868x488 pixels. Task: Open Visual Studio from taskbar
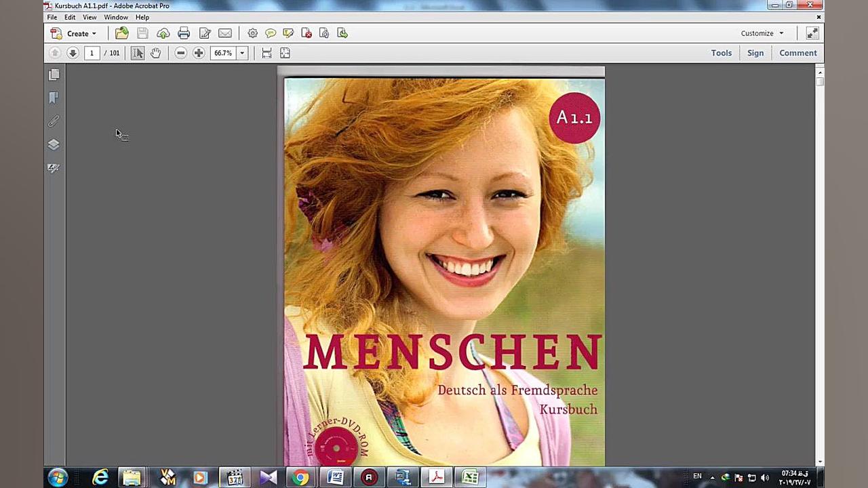point(268,478)
